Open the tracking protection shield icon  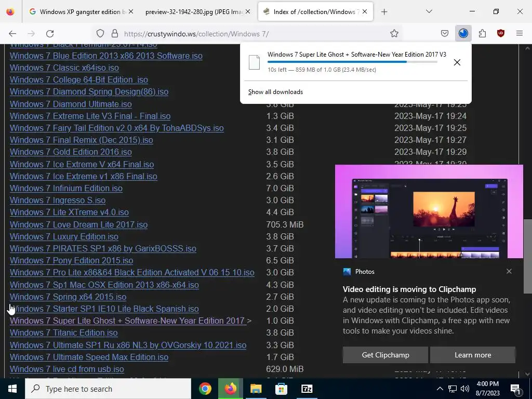tap(100, 34)
